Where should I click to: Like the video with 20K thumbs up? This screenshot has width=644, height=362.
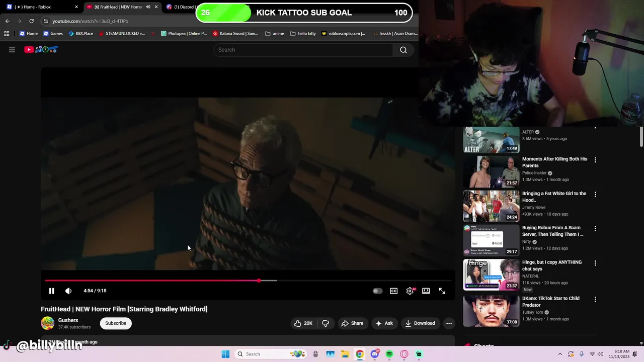point(303,323)
